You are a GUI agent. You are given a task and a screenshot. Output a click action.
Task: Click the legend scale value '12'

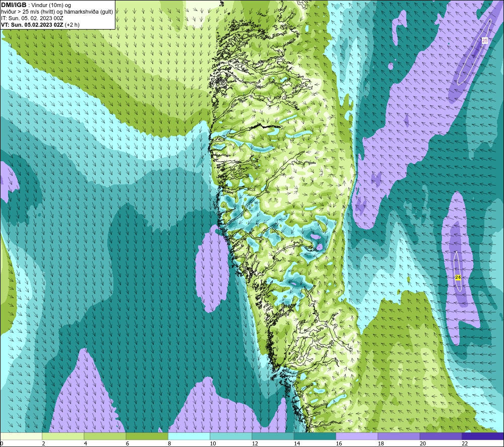(x=255, y=443)
